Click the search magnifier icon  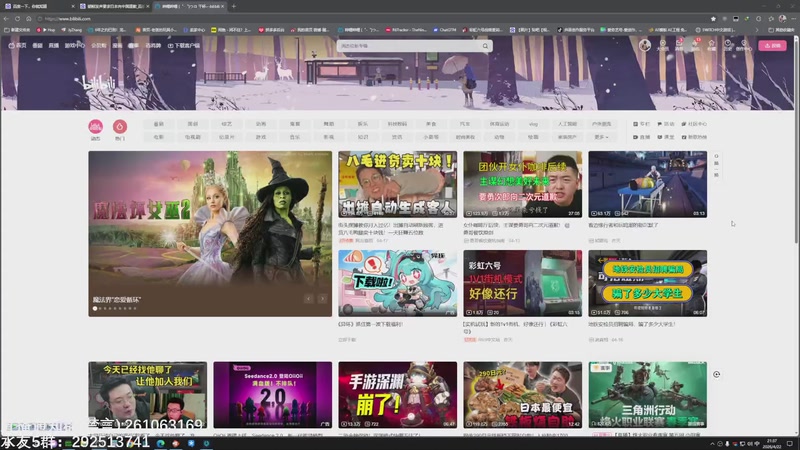click(x=485, y=46)
